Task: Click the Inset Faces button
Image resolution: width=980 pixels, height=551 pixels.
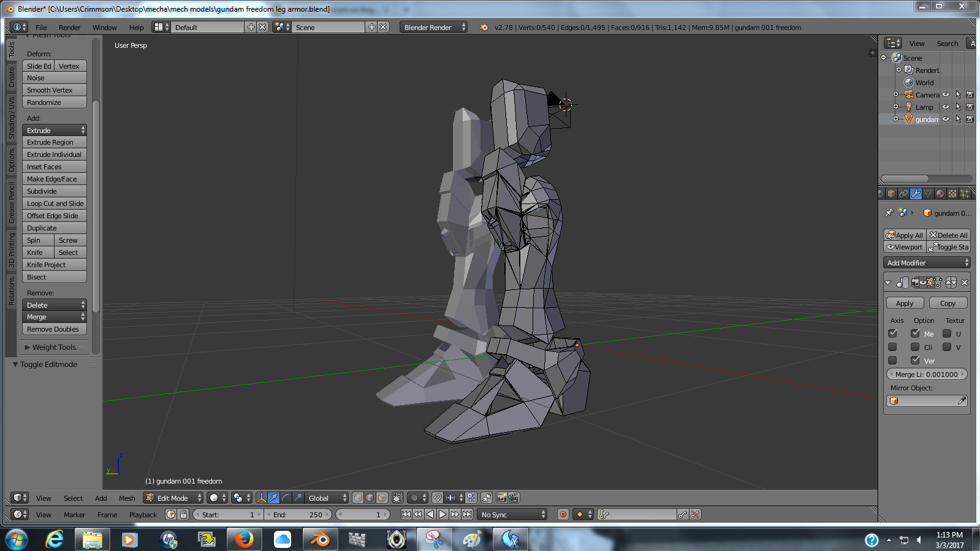Action: tap(55, 167)
